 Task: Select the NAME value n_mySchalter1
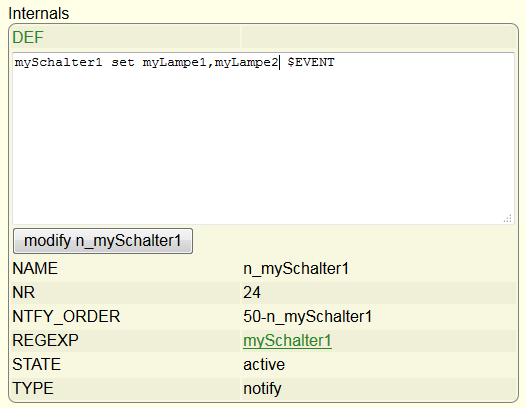click(296, 269)
